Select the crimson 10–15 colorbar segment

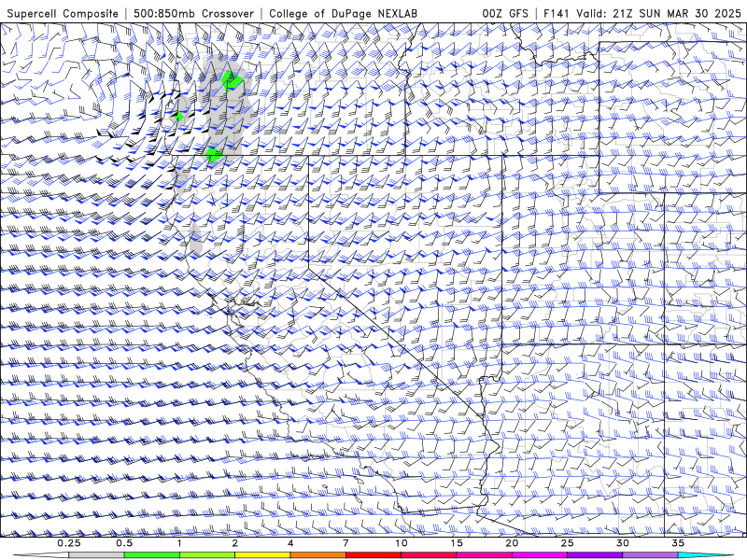coord(429,555)
